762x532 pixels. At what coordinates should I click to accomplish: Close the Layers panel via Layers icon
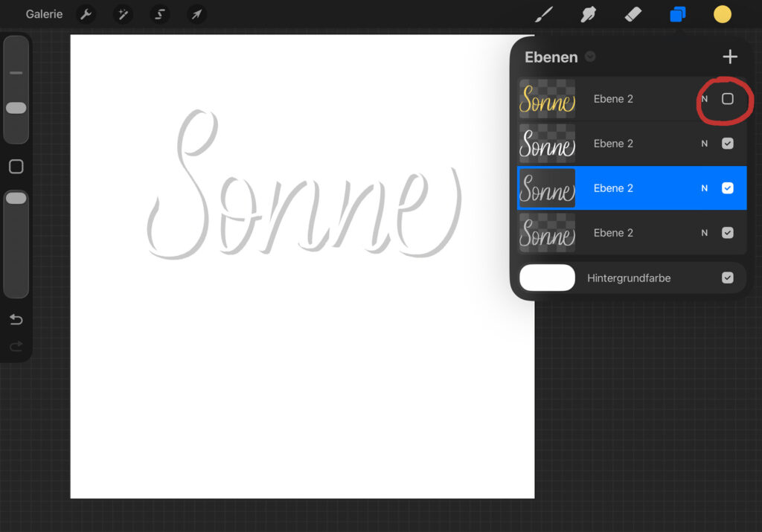(x=677, y=14)
